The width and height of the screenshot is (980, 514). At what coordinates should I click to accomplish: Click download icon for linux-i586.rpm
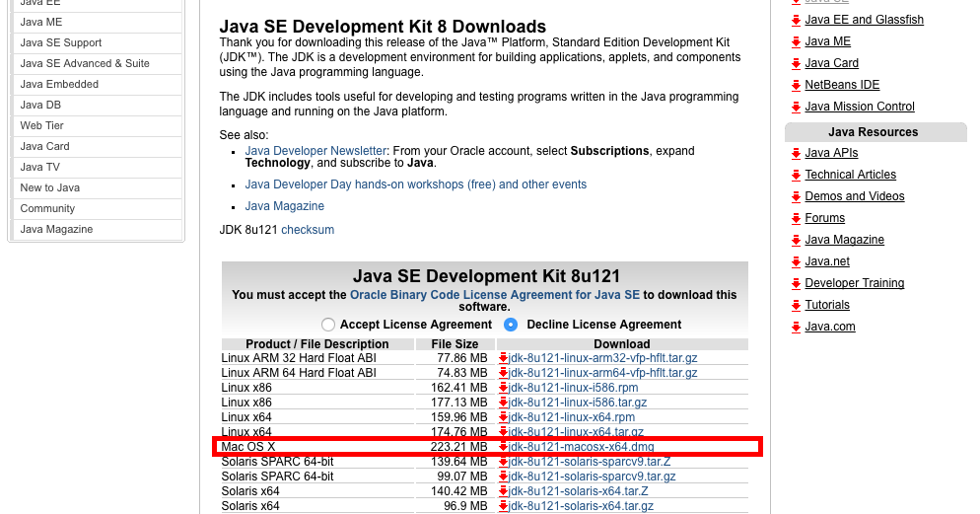point(503,388)
